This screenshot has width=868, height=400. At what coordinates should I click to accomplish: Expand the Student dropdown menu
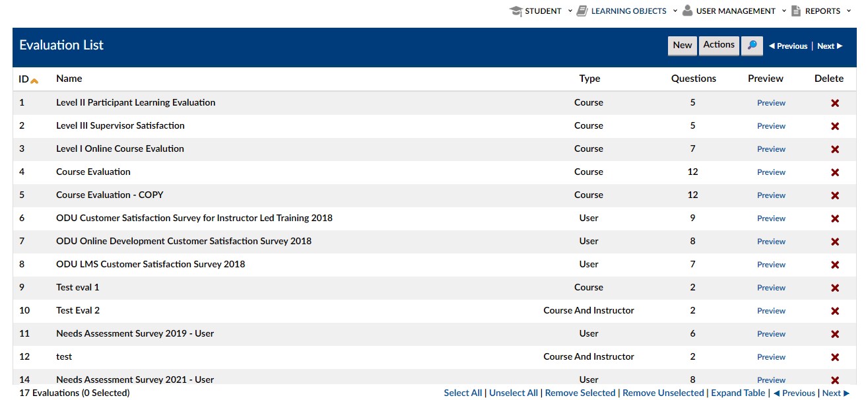point(570,11)
